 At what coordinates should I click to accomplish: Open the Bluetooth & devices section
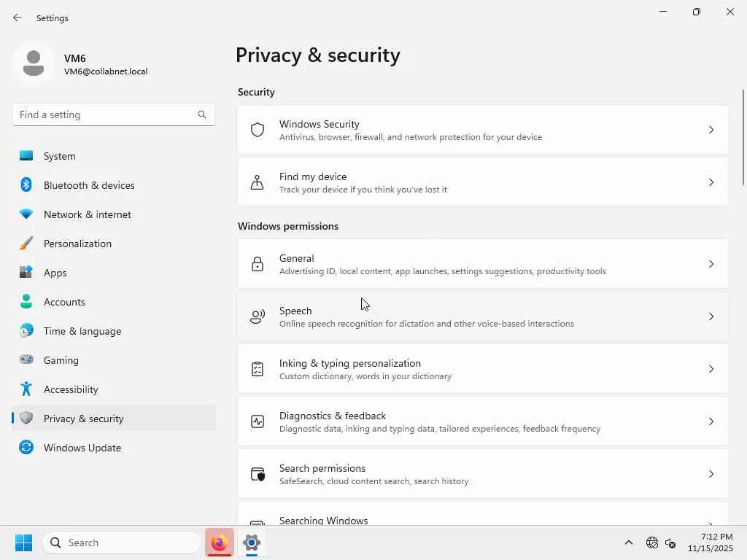click(x=89, y=185)
